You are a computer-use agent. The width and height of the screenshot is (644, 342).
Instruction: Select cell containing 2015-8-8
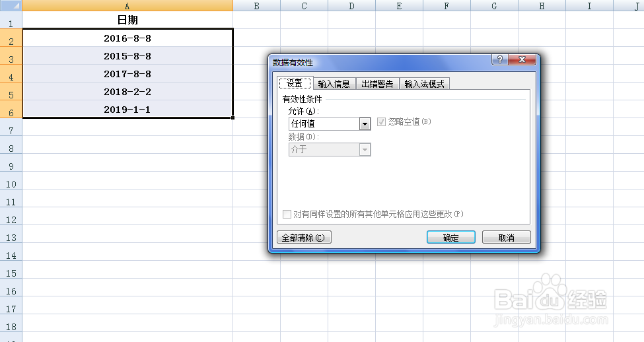[127, 55]
